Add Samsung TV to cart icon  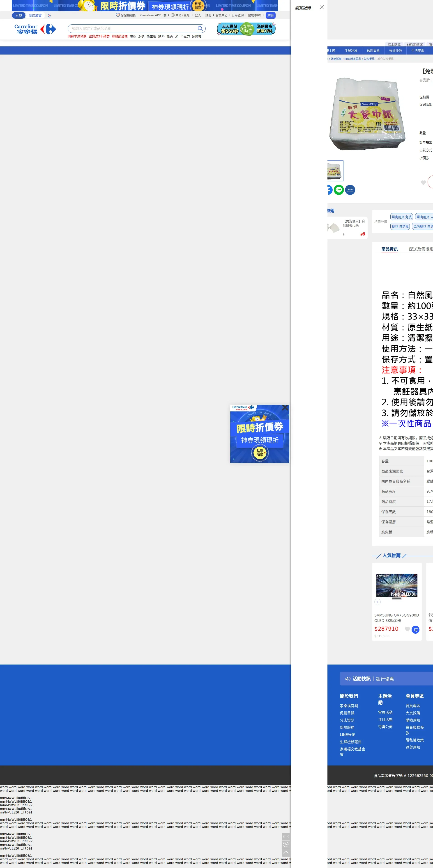[x=415, y=629]
